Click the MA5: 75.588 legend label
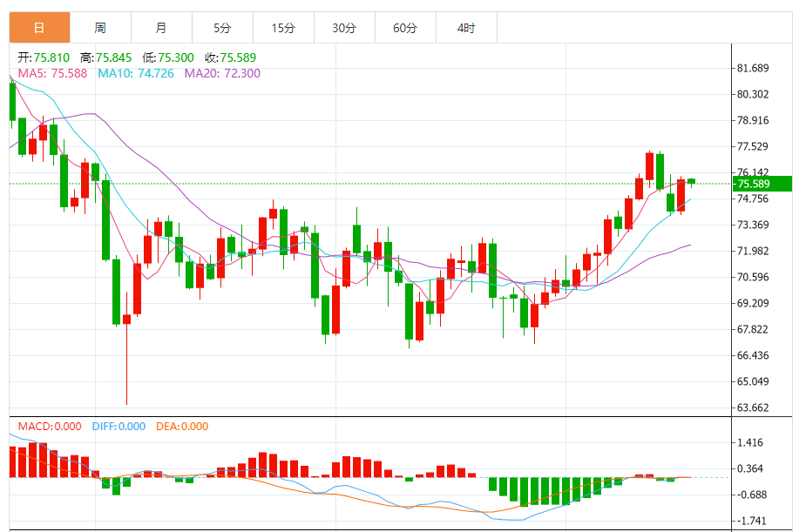This screenshot has width=806, height=532. [52, 73]
